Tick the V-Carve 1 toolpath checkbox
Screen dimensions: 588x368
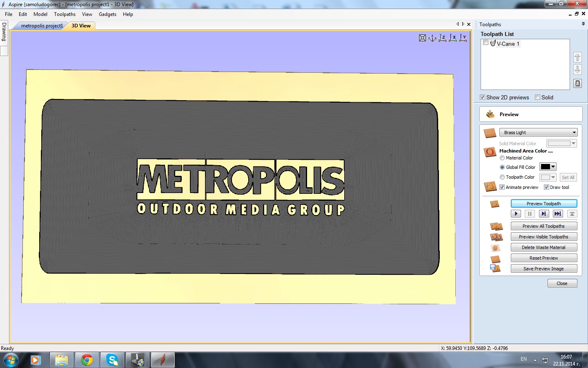486,43
